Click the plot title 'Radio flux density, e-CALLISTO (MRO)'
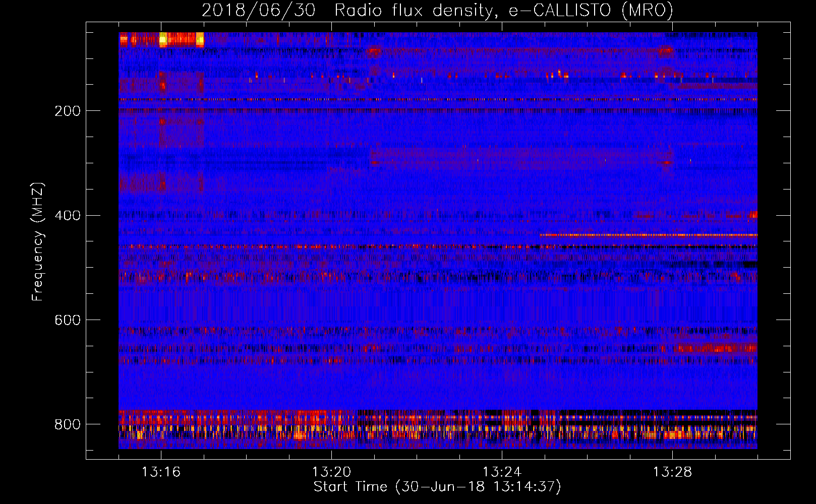This screenshot has width=816, height=504. click(x=504, y=10)
